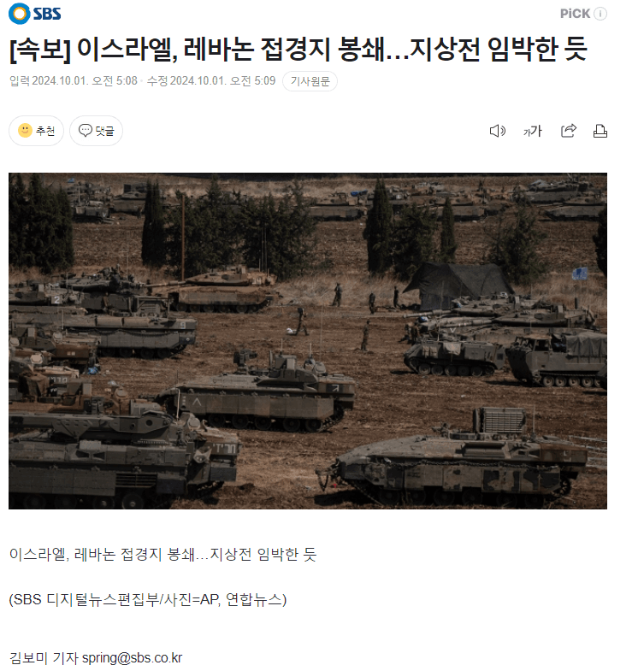
Task: Open the 기사원문 original article button
Action: [310, 81]
